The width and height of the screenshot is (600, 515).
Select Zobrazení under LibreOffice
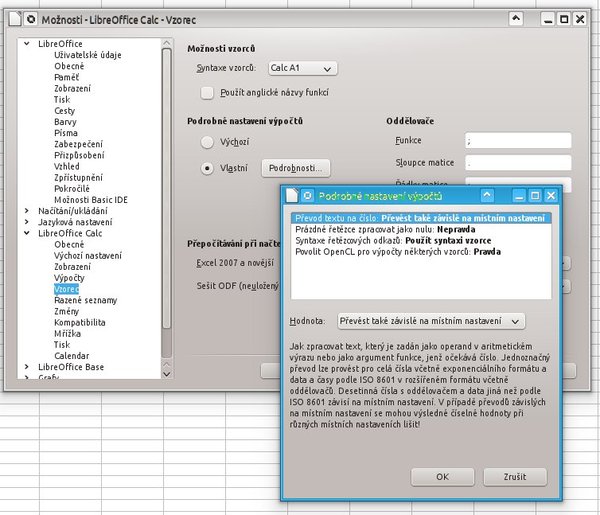coord(72,88)
